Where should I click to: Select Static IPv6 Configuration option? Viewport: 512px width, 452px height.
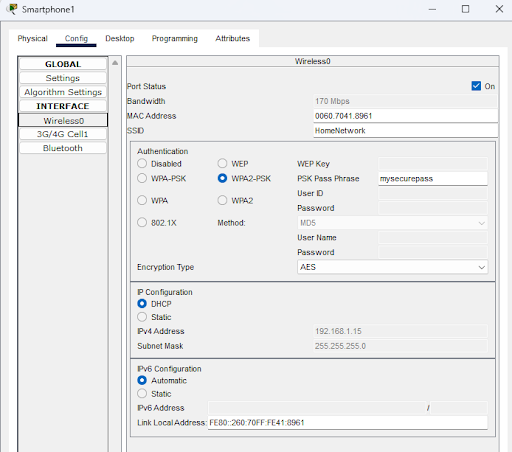click(142, 394)
